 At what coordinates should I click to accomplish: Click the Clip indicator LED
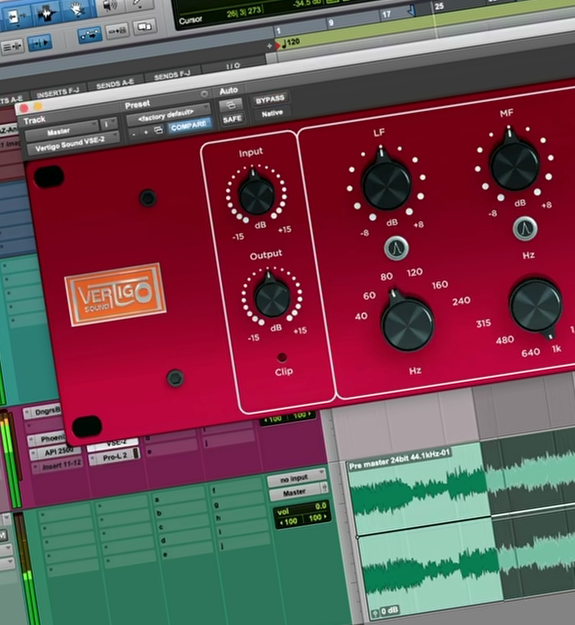(x=281, y=357)
